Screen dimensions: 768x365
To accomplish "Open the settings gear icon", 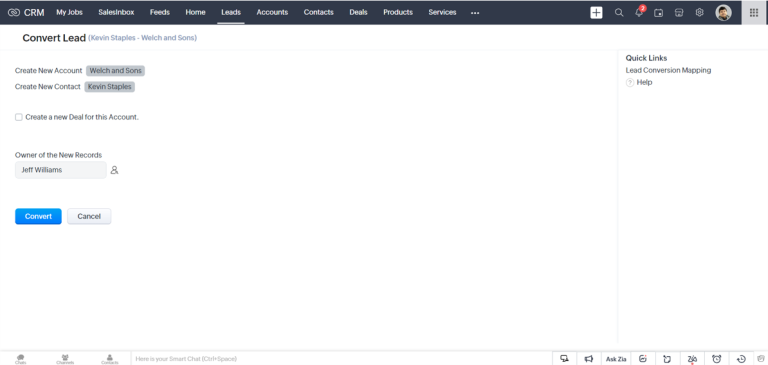I will coord(699,13).
